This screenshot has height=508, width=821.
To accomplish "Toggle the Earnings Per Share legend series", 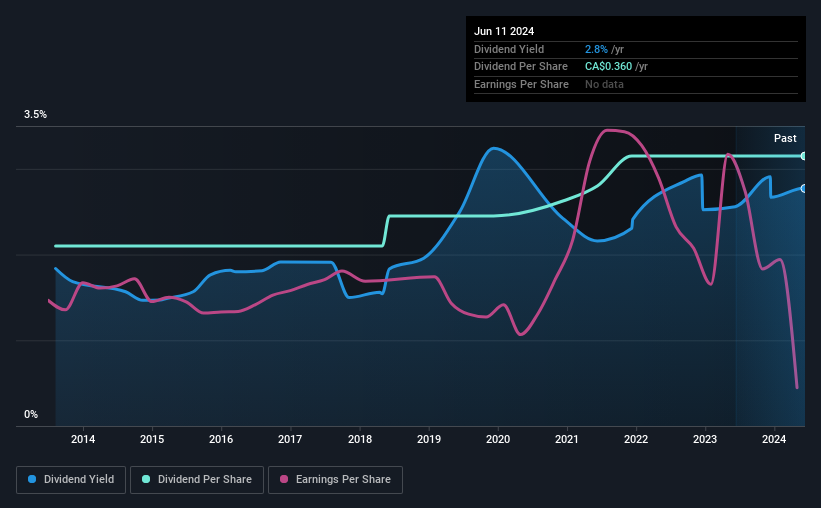I will (335, 480).
